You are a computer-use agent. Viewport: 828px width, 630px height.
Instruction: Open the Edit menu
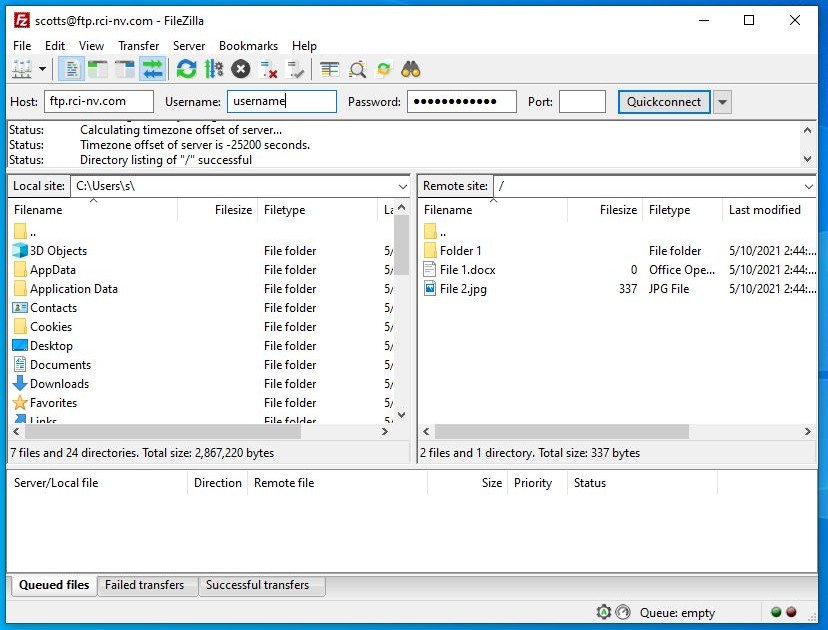pos(55,46)
